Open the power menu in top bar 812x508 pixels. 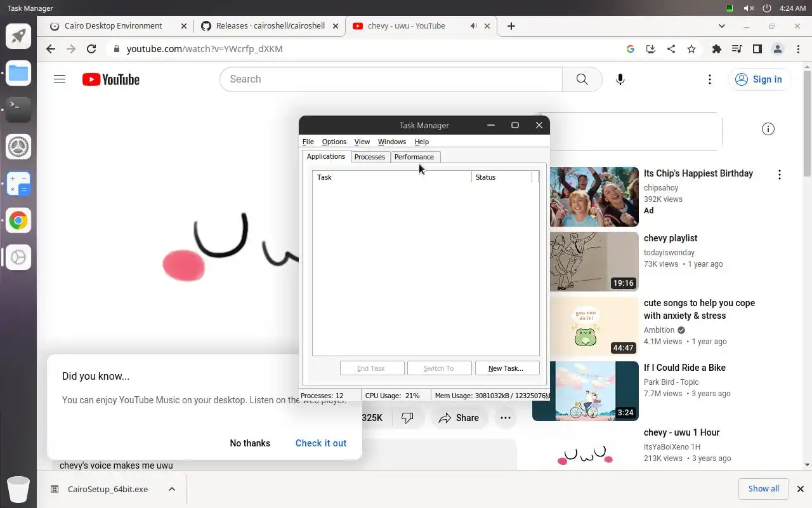coord(766,8)
